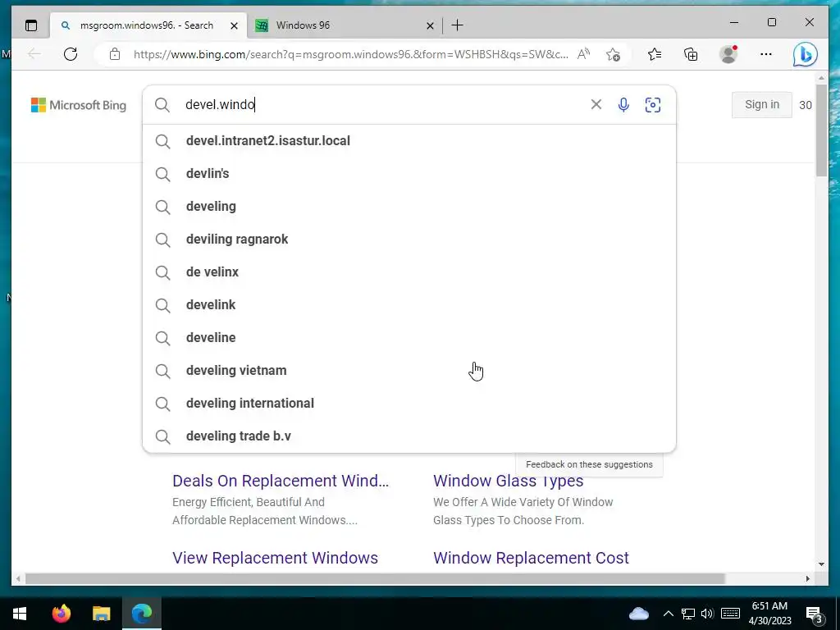Choose suggestion deviling ragnarok
Screen dimensions: 840x630
pos(409,239)
